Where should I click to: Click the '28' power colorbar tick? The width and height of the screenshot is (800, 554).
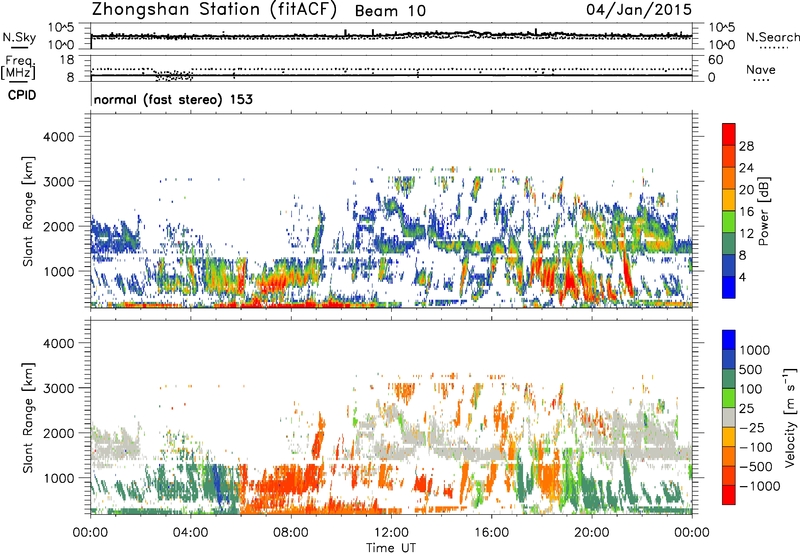point(746,146)
